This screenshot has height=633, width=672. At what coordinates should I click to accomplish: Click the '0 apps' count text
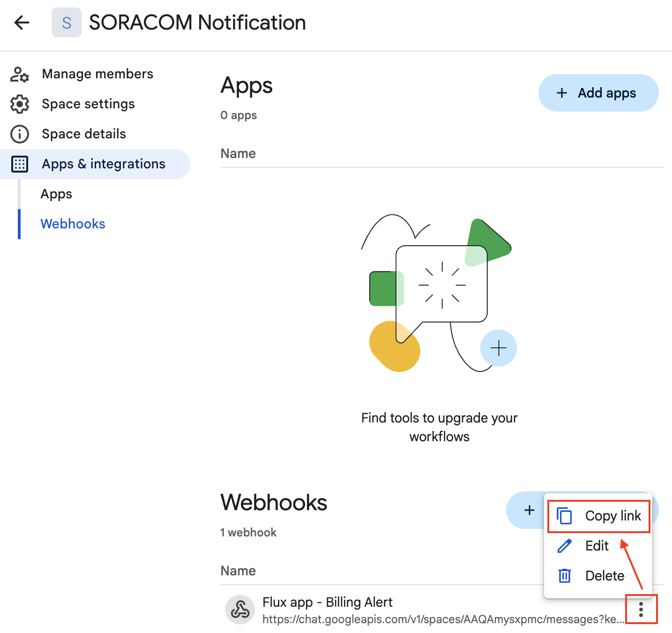click(239, 115)
